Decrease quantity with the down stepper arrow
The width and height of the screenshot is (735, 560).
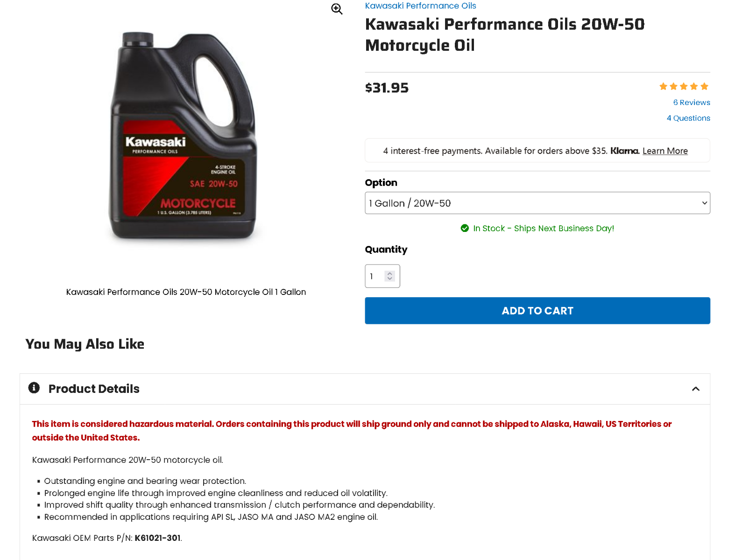(x=390, y=279)
